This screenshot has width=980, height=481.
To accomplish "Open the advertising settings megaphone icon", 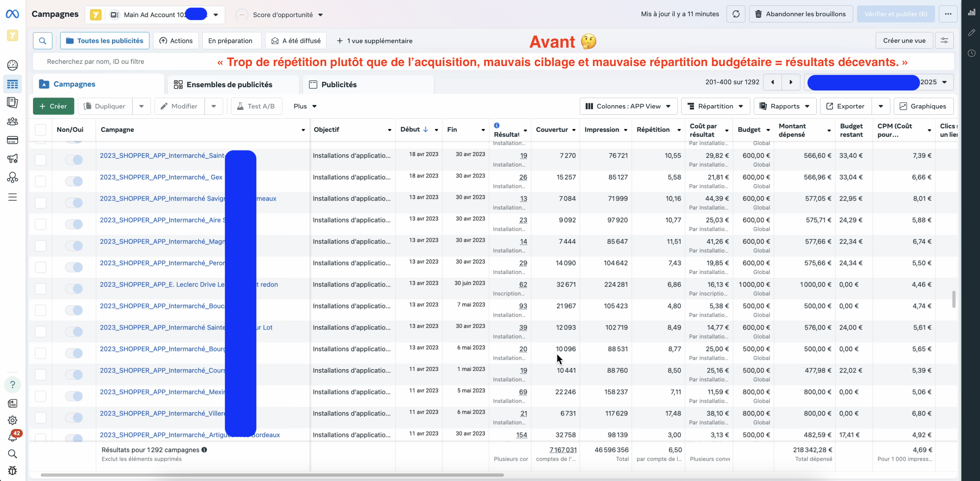I will point(12,159).
